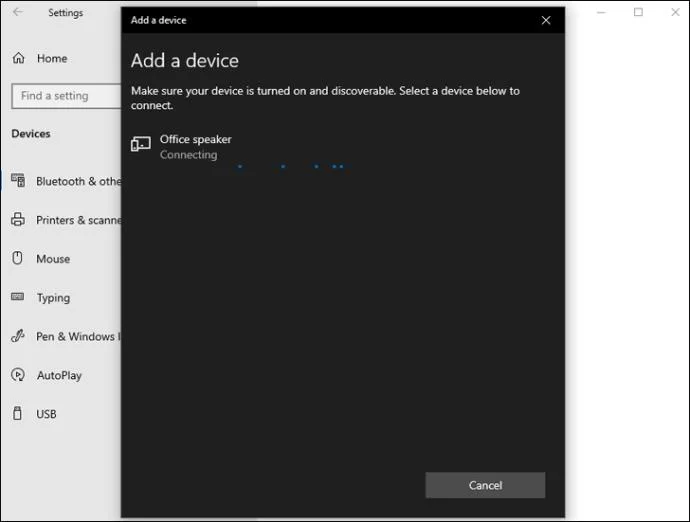Image resolution: width=690 pixels, height=522 pixels.
Task: Click the Mouse icon in sidebar
Action: pyautogui.click(x=18, y=258)
